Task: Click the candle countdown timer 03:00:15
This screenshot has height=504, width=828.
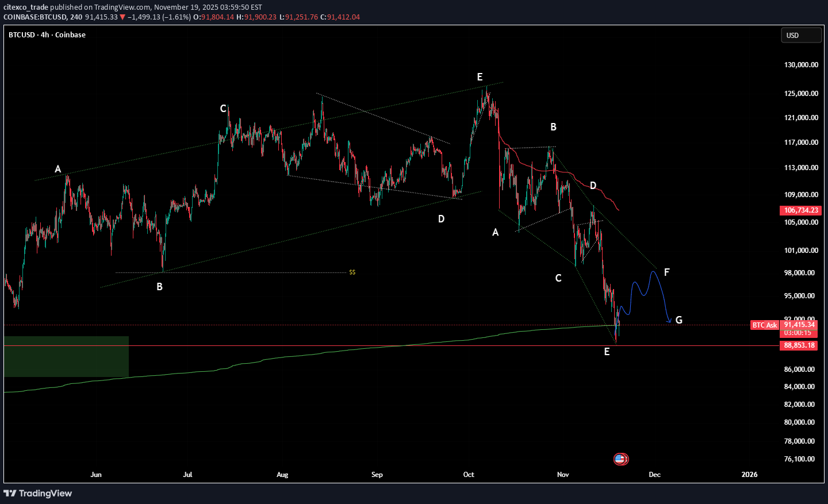Action: 798,333
